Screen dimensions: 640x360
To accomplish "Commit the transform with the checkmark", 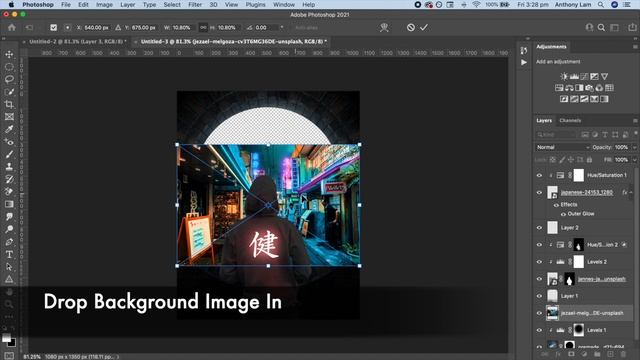I will click(x=424, y=27).
